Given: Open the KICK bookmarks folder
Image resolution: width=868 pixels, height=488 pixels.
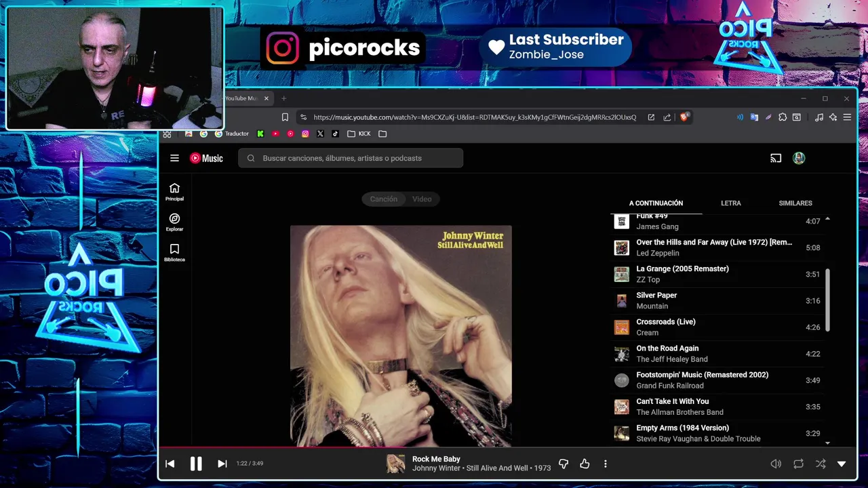Looking at the screenshot, I should point(359,134).
